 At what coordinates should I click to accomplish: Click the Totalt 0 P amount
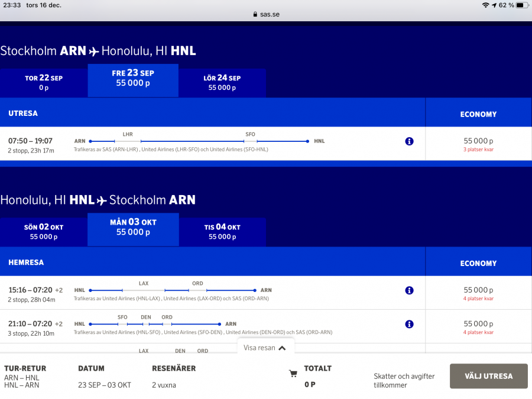pos(310,384)
